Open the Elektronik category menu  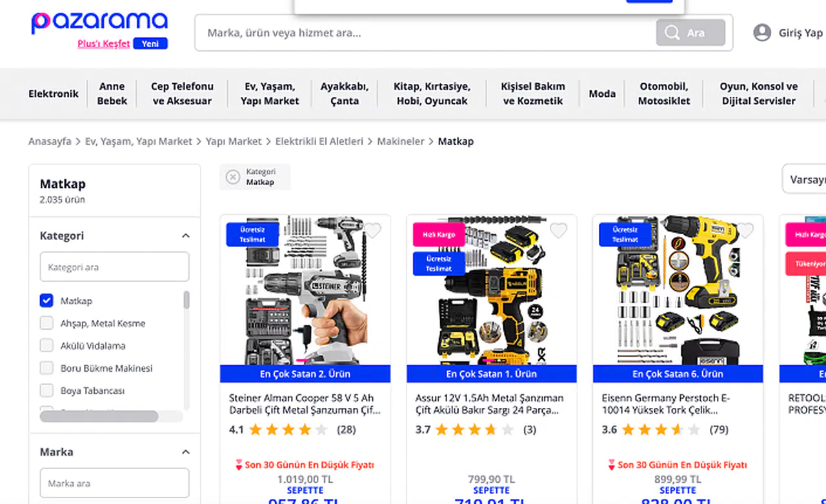[x=54, y=94]
